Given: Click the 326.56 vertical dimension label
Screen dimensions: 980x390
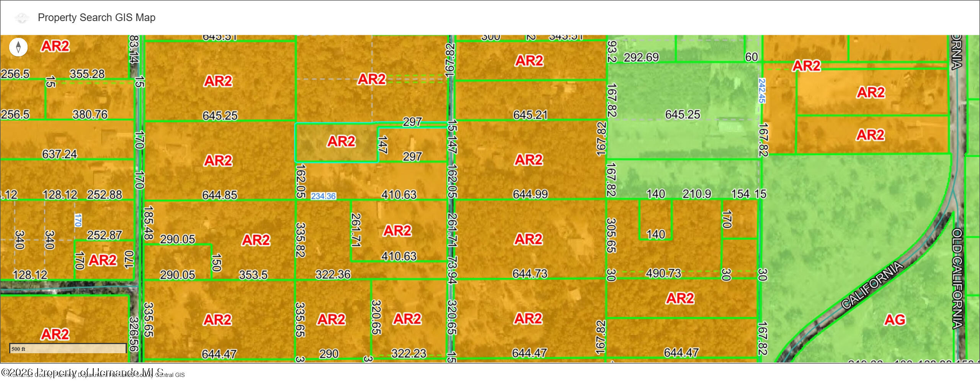Looking at the screenshot, I should coord(134,334).
